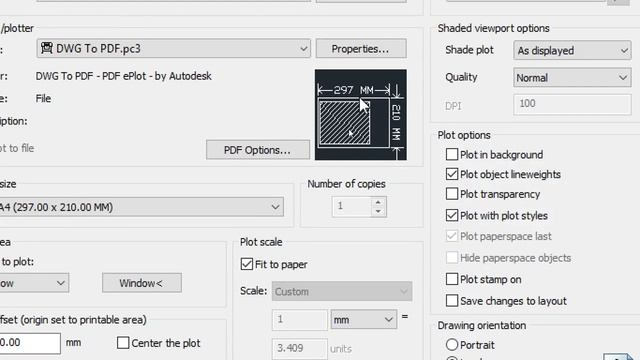Increase number of copies with up arrow
The image size is (640, 360).
click(x=378, y=202)
